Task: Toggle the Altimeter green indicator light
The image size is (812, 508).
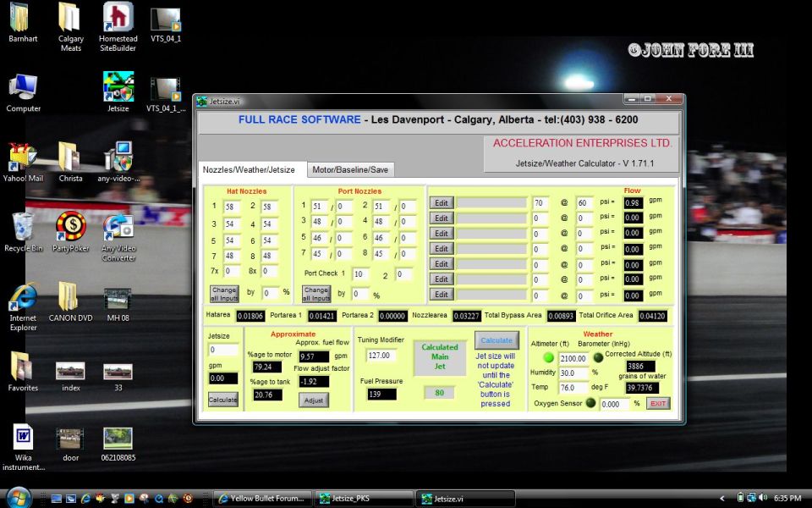Action: click(548, 357)
